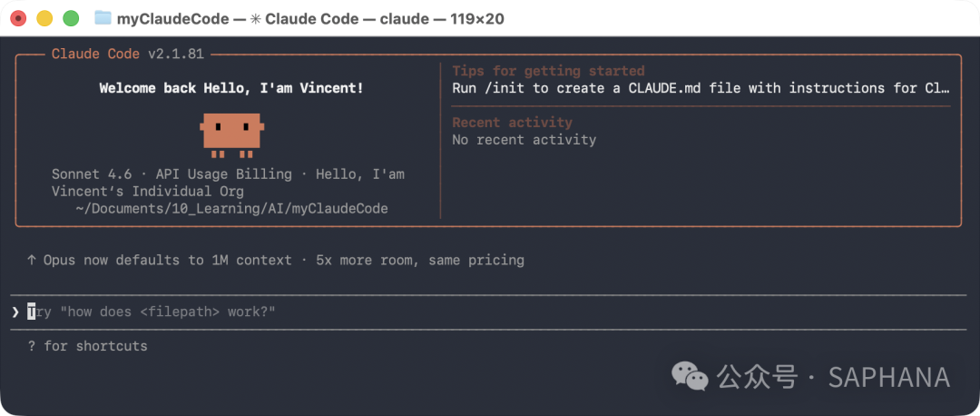Click the WeChat logo watermark
Screen dimensions: 980x416
tap(690, 377)
